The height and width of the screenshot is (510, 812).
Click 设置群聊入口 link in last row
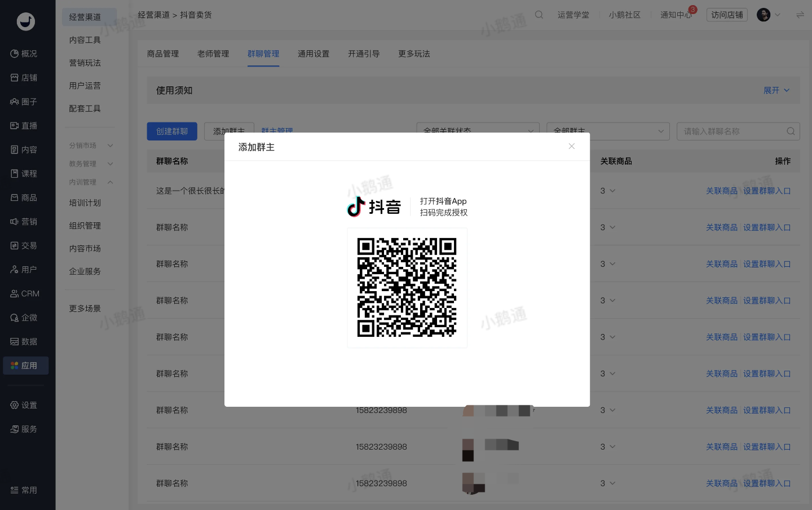pos(767,483)
